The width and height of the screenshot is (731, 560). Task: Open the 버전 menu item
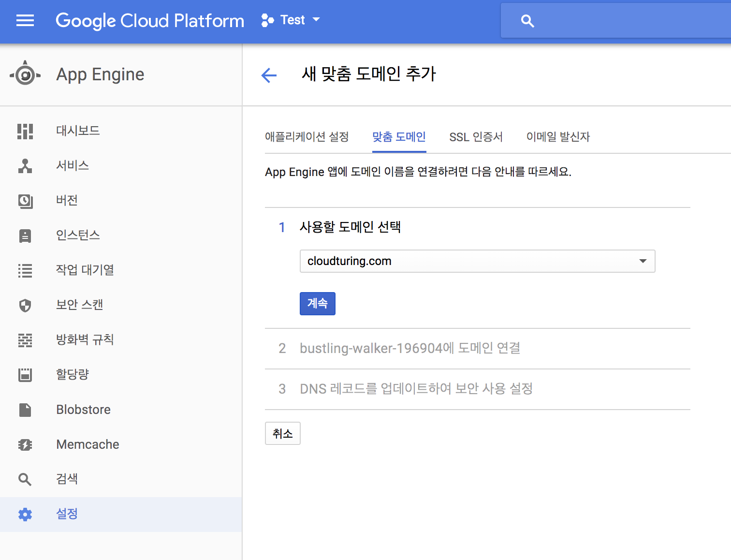coord(121,200)
